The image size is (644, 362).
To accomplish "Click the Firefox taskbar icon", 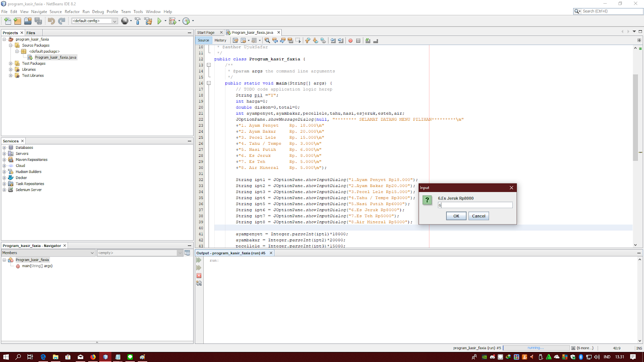I will (93, 357).
